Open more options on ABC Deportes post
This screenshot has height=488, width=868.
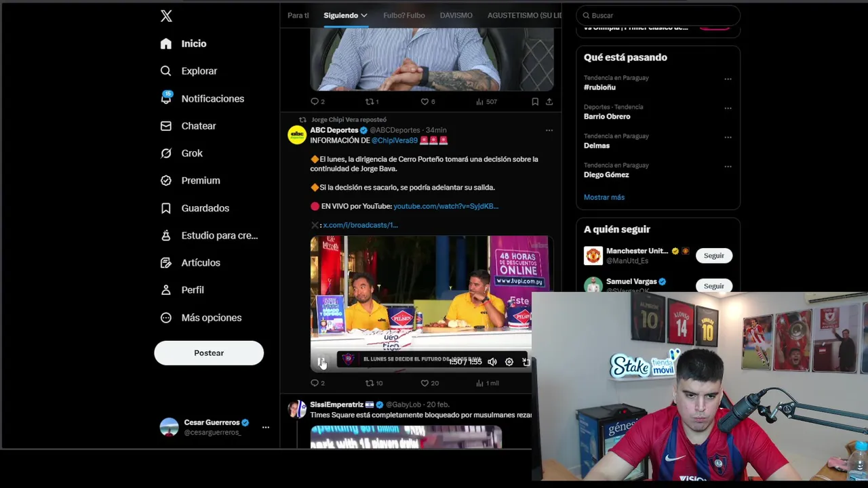click(x=549, y=130)
